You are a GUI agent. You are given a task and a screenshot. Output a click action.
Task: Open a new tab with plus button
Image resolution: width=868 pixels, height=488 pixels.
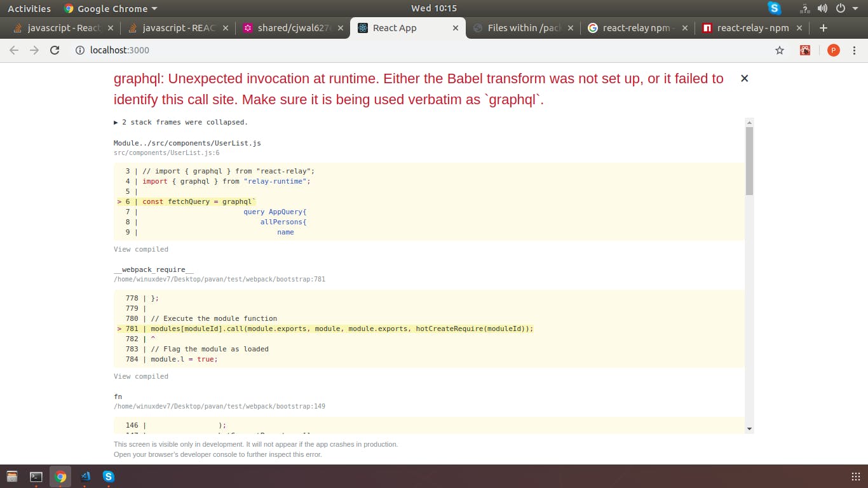824,28
